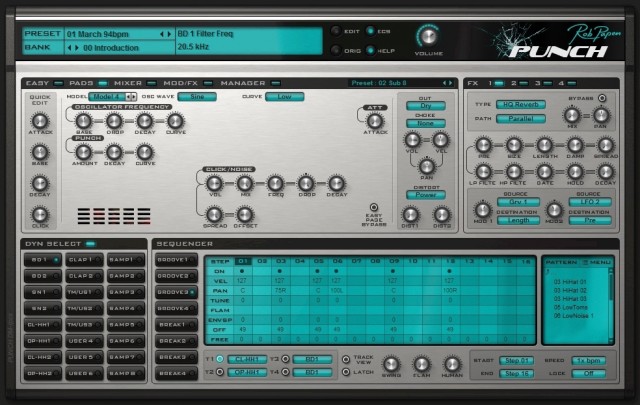Viewport: 640px width, 405px height.
Task: Open the Osc Wave Sine dropdown
Action: click(198, 97)
